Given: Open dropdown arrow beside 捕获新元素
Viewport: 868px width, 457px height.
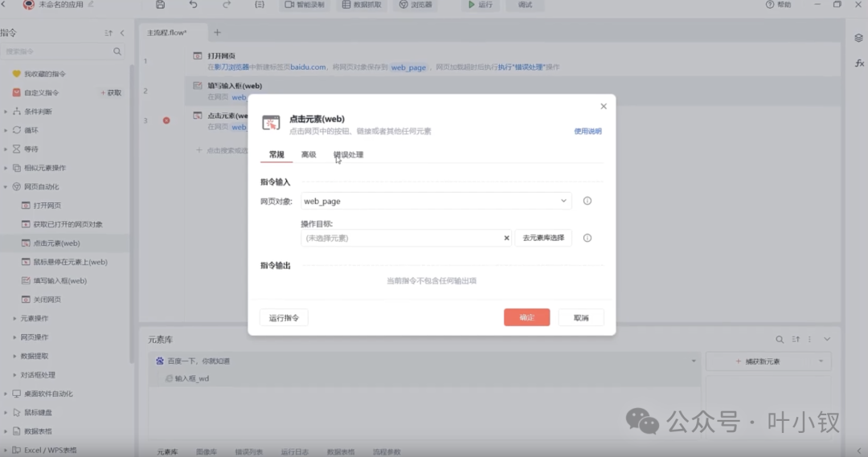Looking at the screenshot, I should (x=821, y=361).
